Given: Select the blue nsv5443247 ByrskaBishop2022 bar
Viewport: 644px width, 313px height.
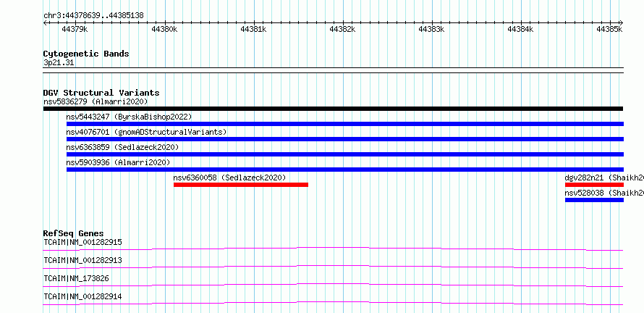Looking at the screenshot, I should (345, 124).
